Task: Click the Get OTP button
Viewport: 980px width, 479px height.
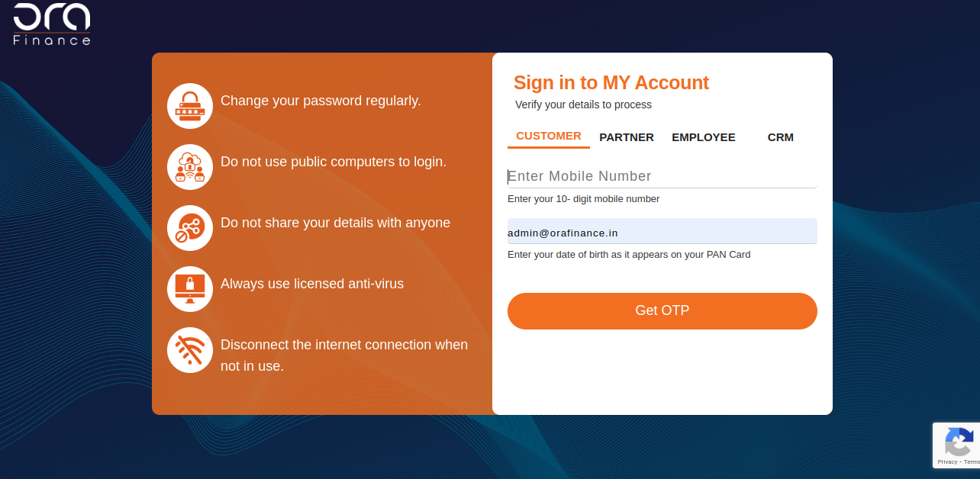Action: pyautogui.click(x=662, y=311)
